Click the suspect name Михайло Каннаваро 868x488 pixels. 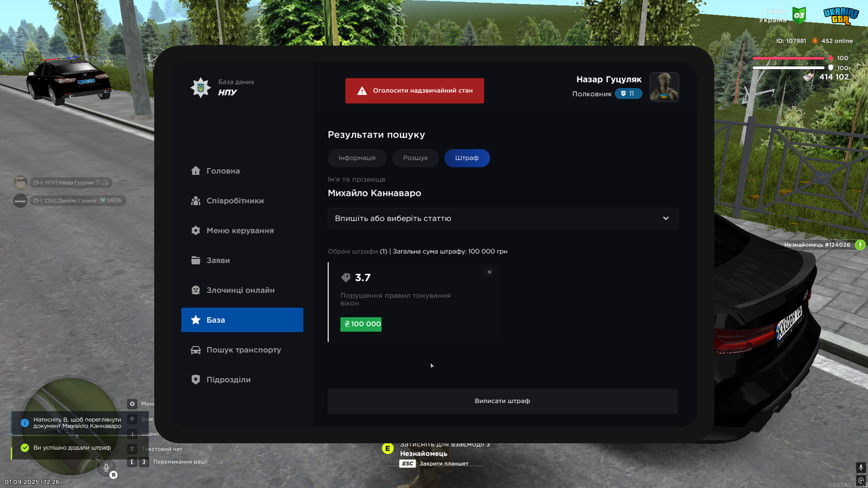pos(374,193)
